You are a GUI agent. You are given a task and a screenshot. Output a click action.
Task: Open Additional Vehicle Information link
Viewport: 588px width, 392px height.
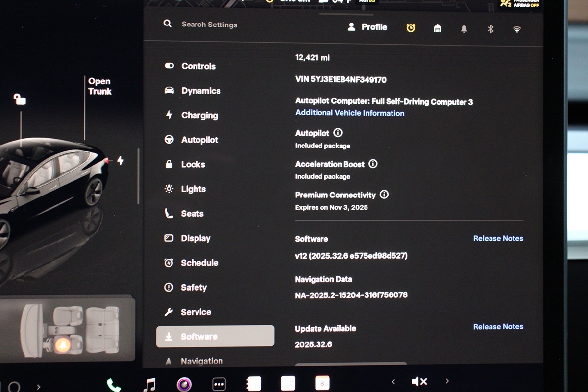[x=350, y=113]
